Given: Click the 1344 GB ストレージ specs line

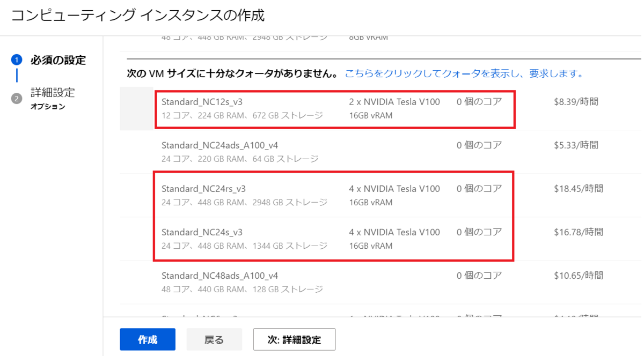Looking at the screenshot, I should (244, 246).
